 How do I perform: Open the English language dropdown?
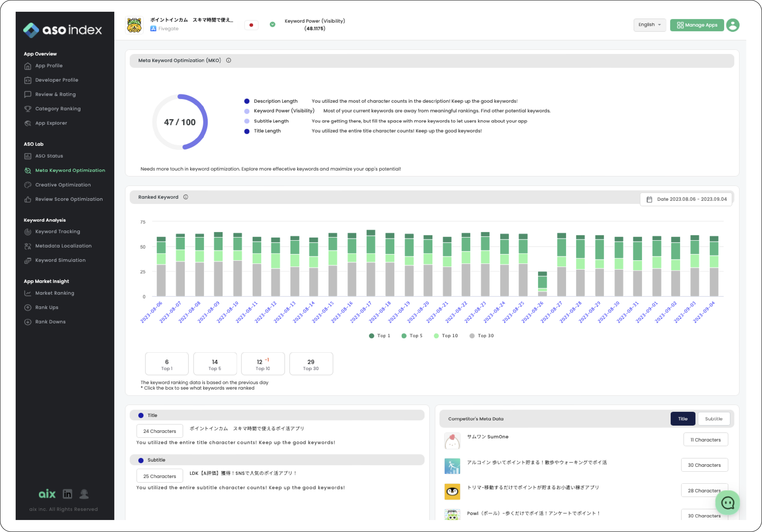[x=650, y=25]
